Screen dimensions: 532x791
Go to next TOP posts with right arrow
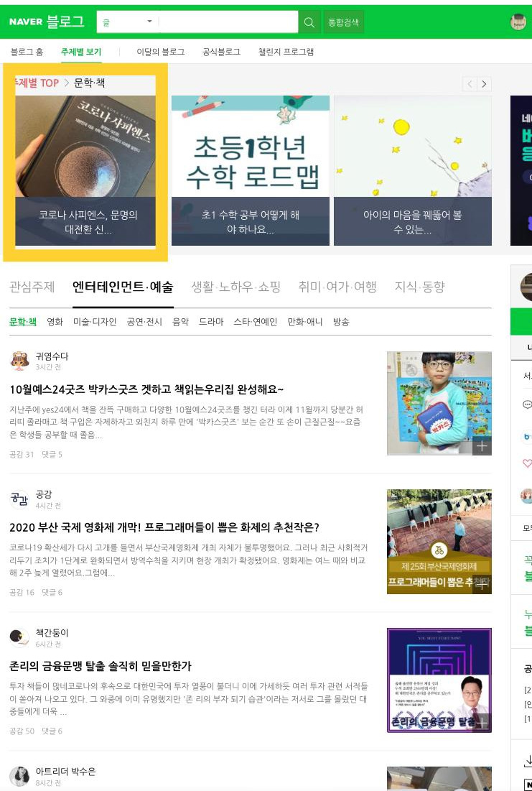[484, 84]
